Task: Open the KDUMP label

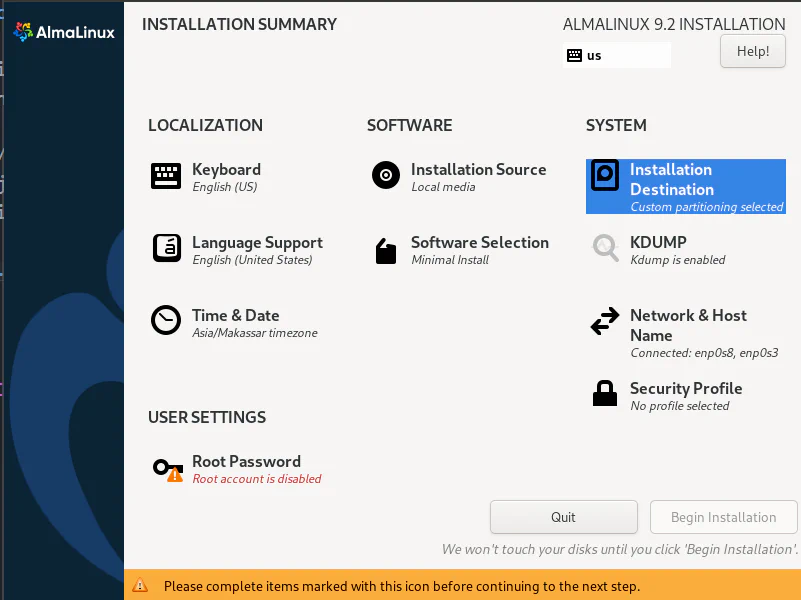Action: coord(658,242)
